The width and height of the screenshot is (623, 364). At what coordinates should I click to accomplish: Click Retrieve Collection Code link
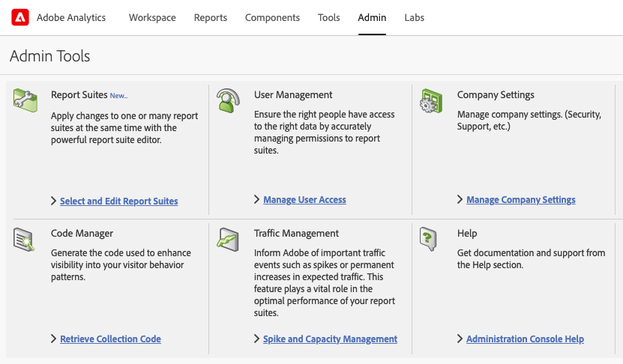(x=110, y=339)
